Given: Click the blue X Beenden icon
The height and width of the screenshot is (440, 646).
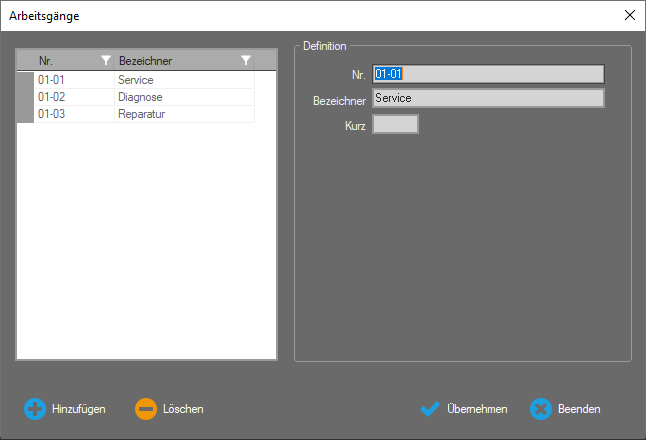Looking at the screenshot, I should pos(541,409).
